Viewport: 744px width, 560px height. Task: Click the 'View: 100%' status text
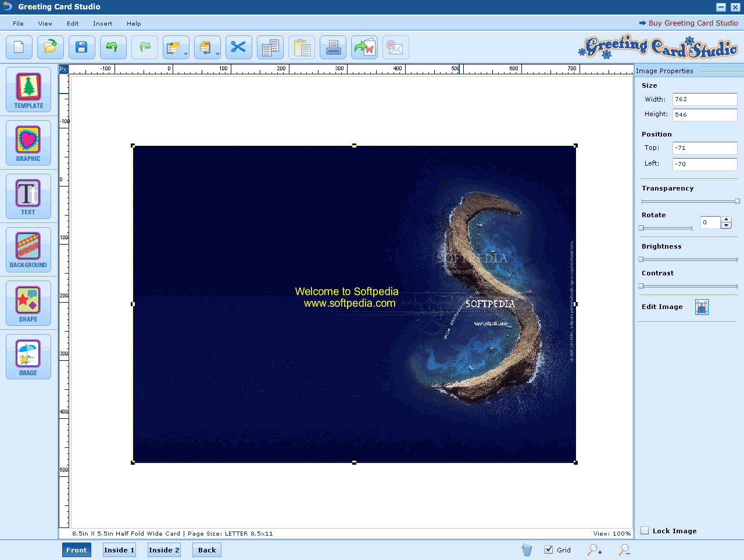click(612, 533)
